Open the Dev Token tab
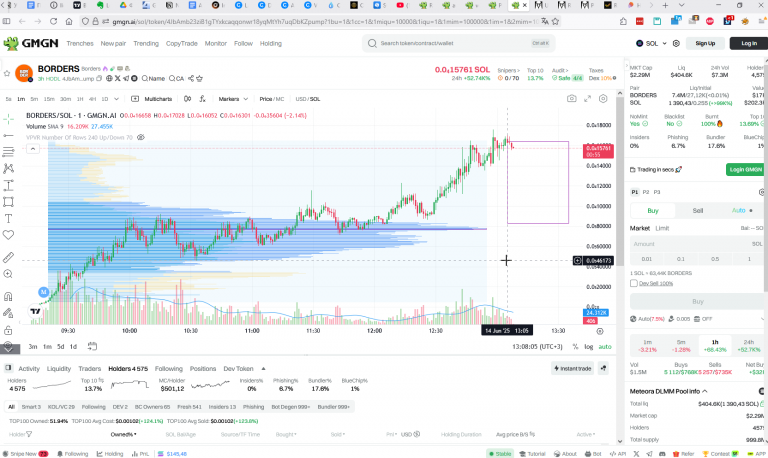The width and height of the screenshot is (768, 458). point(239,368)
